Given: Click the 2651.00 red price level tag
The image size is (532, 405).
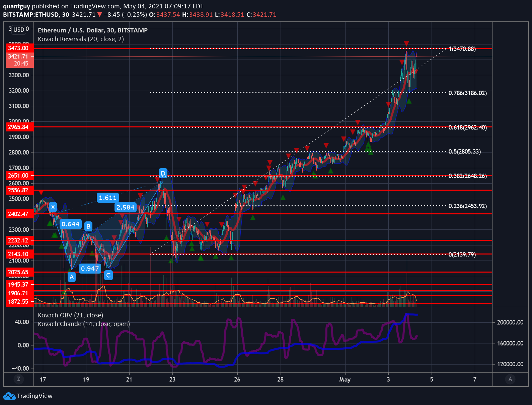Looking at the screenshot, I should 19,175.
